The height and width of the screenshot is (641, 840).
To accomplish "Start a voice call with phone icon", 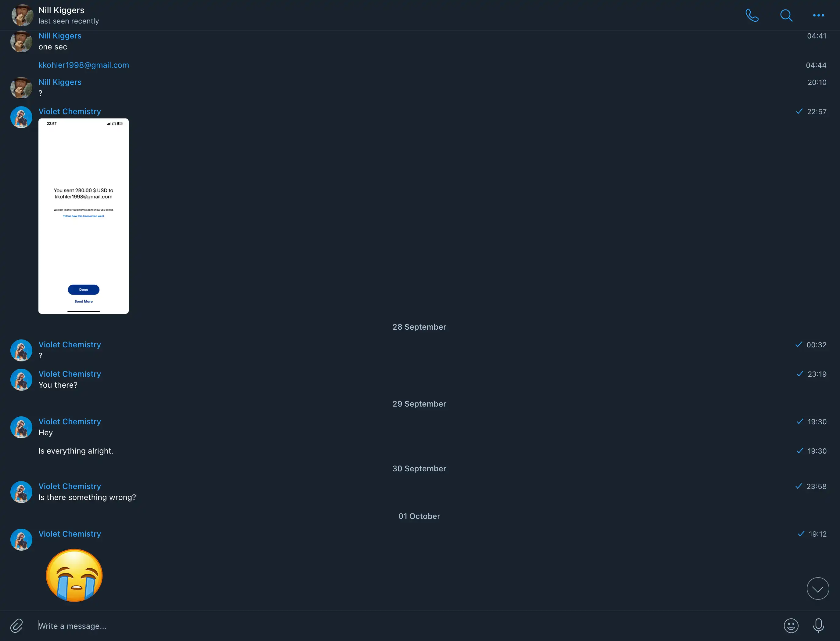I will pos(752,15).
